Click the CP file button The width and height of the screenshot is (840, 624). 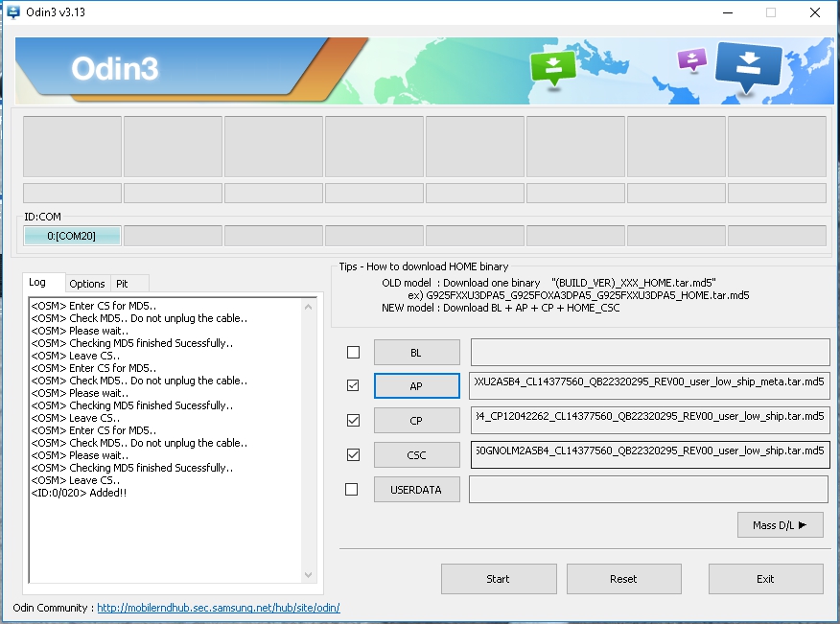[x=416, y=421]
